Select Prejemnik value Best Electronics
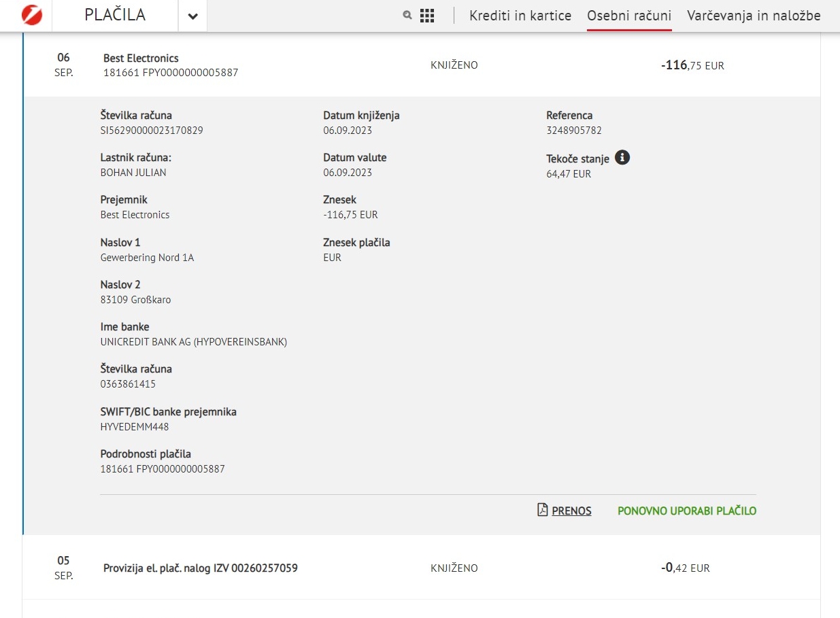840x618 pixels. [x=135, y=215]
